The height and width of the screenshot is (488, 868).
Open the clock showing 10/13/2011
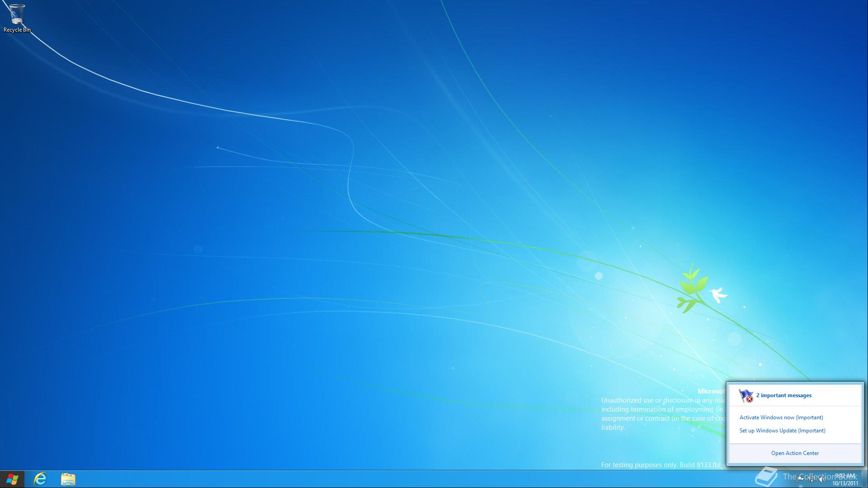tap(845, 479)
